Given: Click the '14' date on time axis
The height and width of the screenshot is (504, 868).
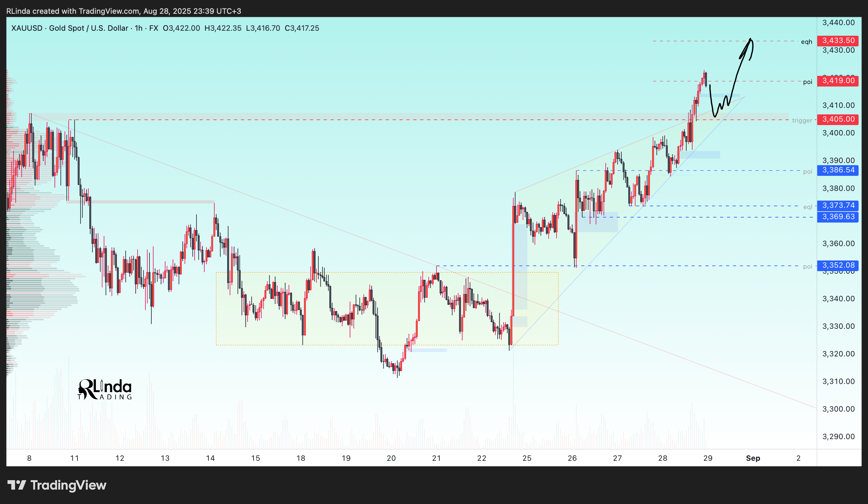Looking at the screenshot, I should 210,458.
